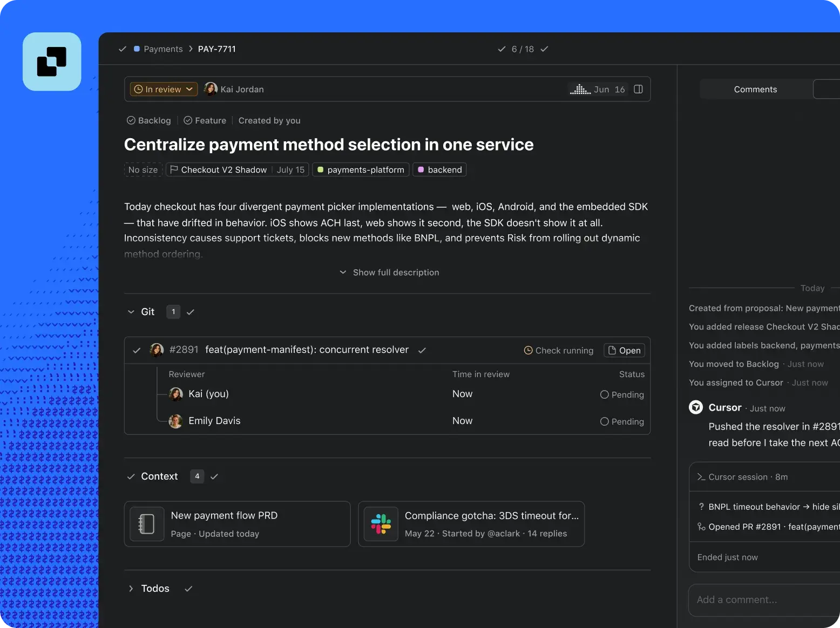Click Pending status circle for Emily Davis
Viewport: 840px width, 628px height.
[x=605, y=421]
